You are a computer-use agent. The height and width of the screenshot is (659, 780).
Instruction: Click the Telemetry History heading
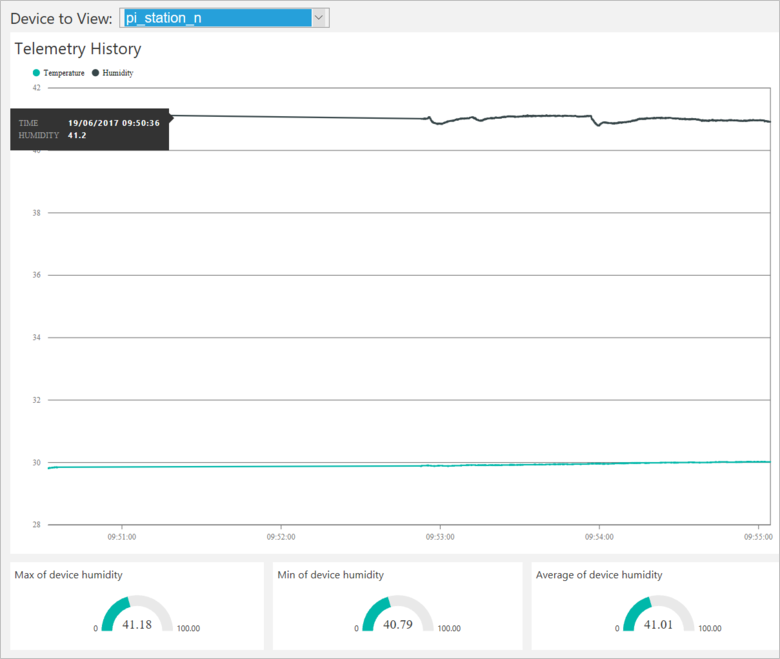pyautogui.click(x=78, y=49)
